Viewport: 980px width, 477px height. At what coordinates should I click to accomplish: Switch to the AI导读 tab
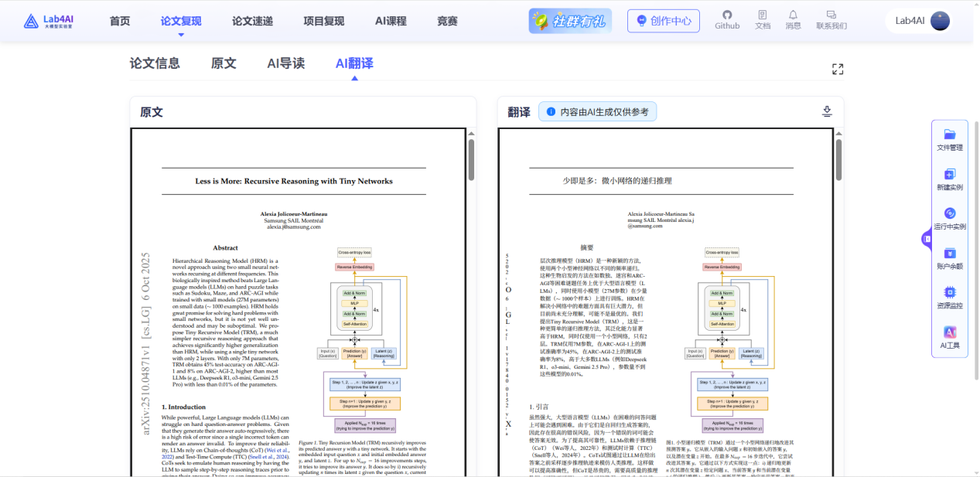[x=285, y=63]
